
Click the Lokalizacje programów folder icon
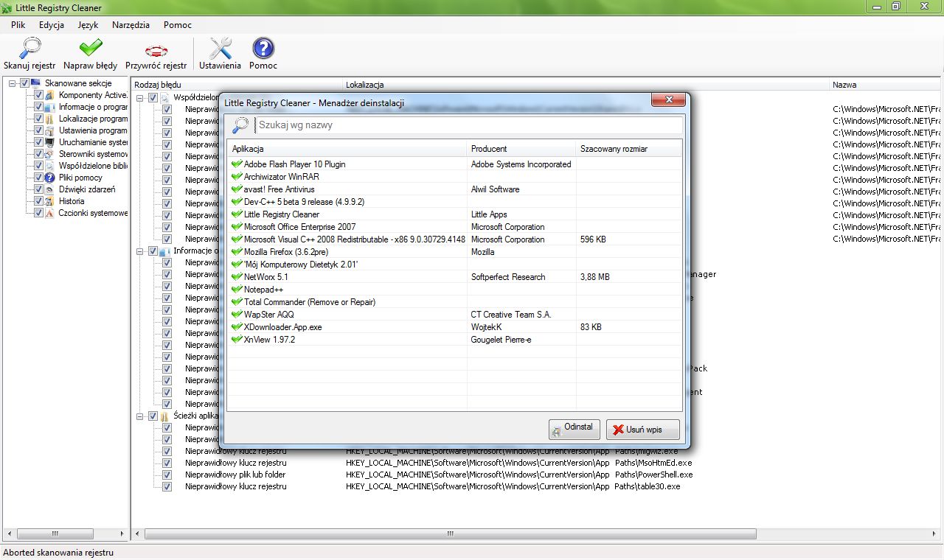[49, 119]
